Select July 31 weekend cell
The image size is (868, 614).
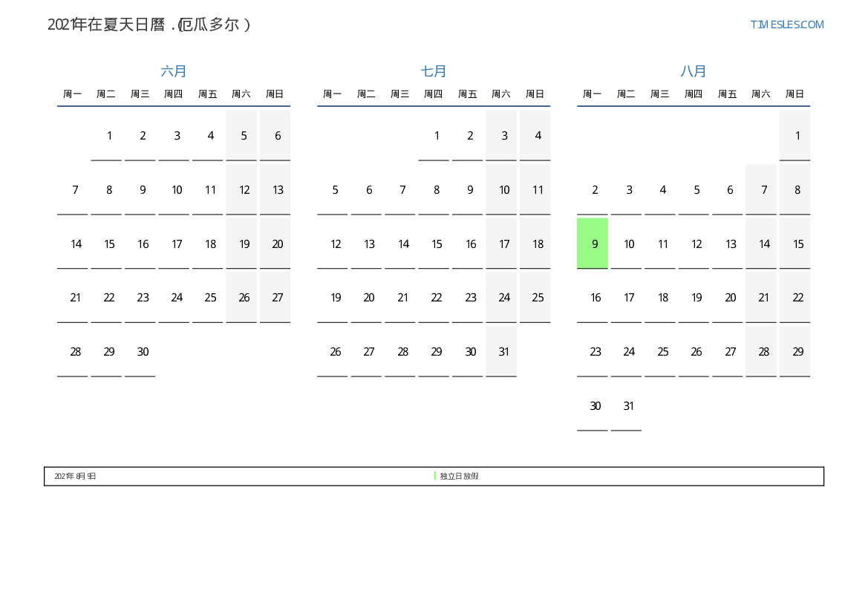(x=503, y=352)
